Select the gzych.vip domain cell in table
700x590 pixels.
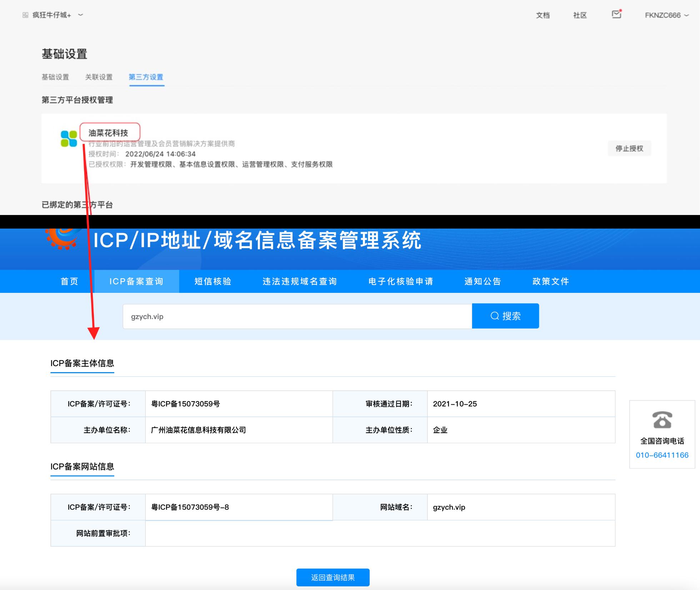click(x=521, y=507)
